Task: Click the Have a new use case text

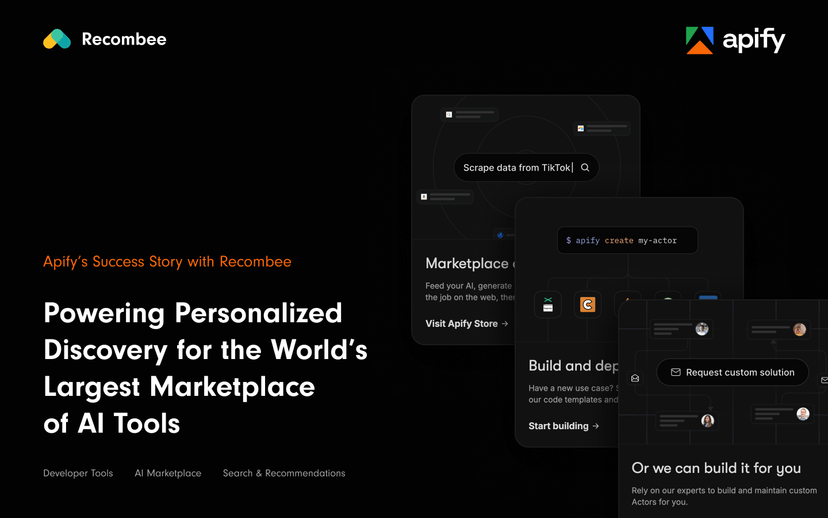Action: tap(573, 393)
